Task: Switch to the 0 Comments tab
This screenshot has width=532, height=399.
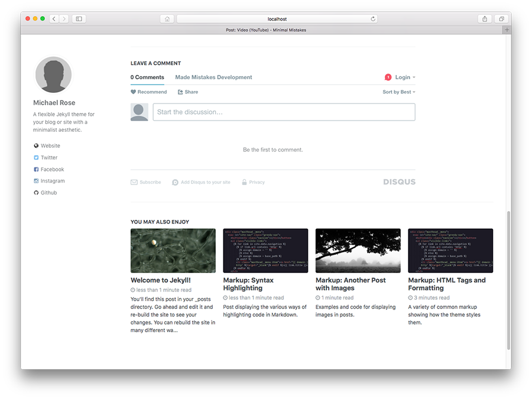Action: coord(147,77)
